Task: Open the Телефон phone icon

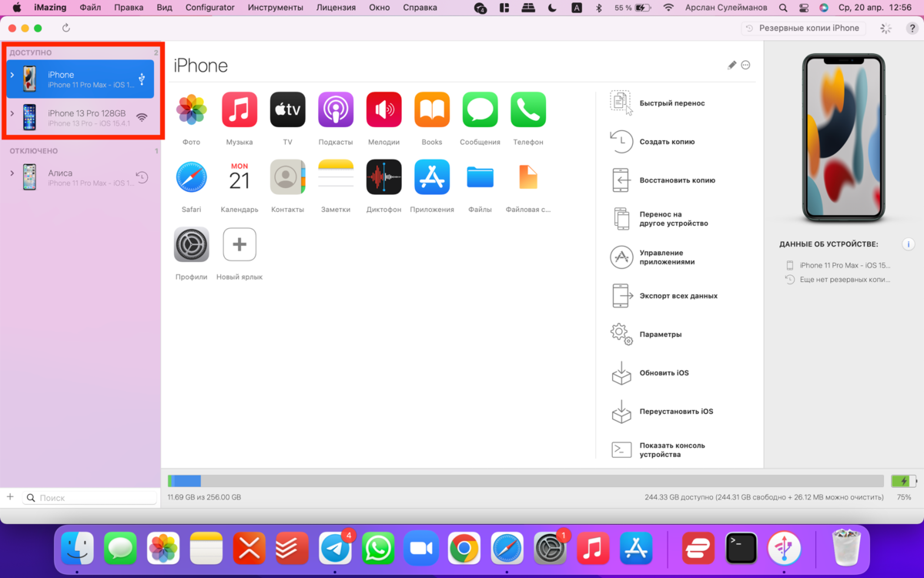Action: [528, 109]
